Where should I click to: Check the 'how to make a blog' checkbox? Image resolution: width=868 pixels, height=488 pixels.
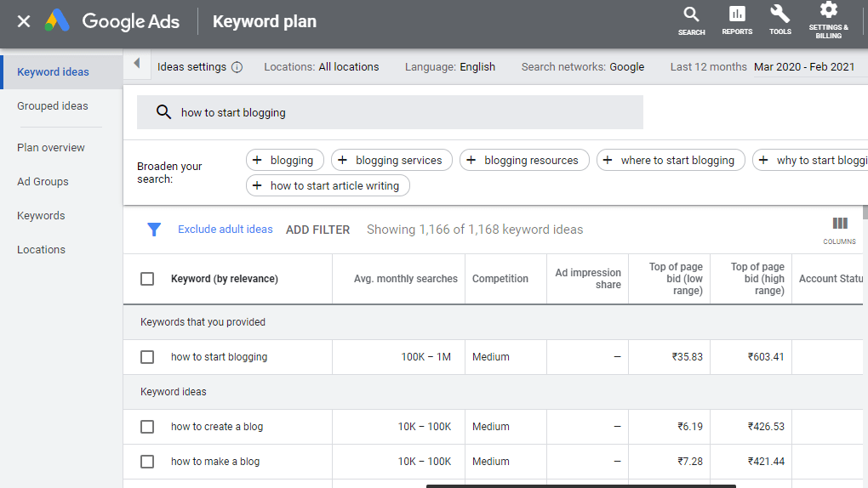tap(147, 462)
